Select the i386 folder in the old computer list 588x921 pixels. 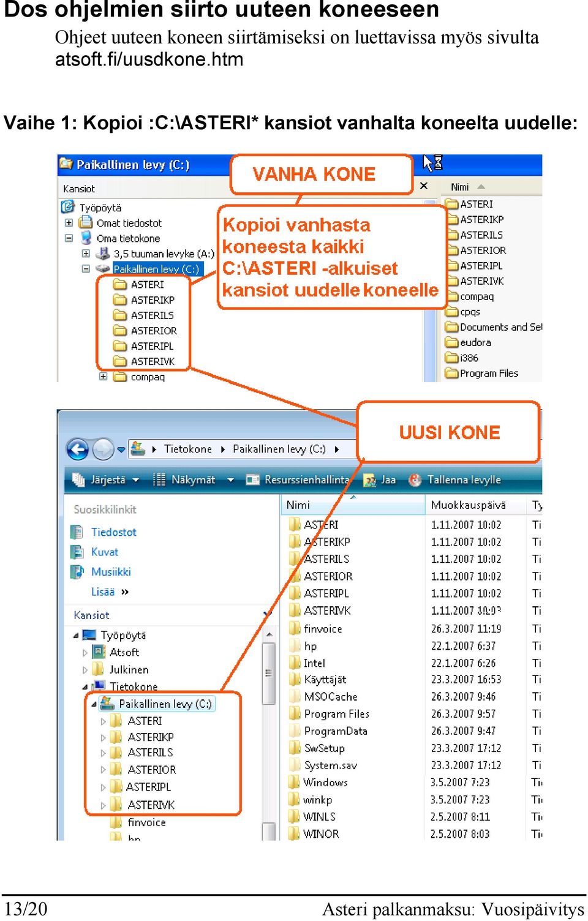pyautogui.click(x=469, y=358)
